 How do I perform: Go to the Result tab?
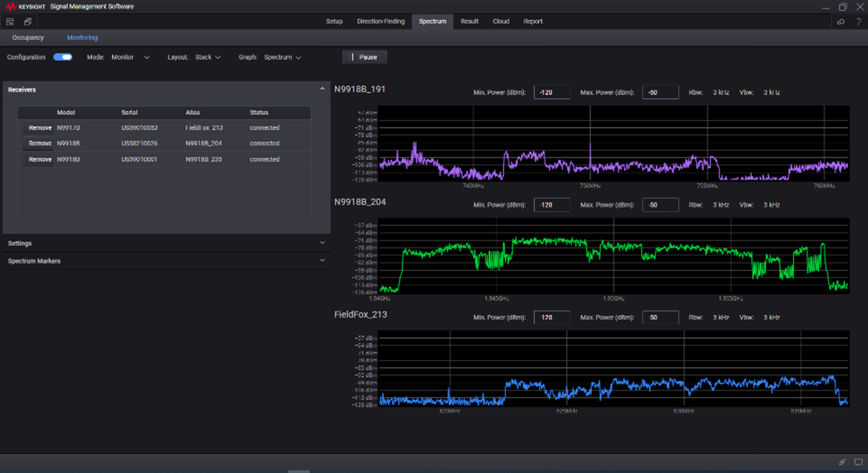coord(470,21)
